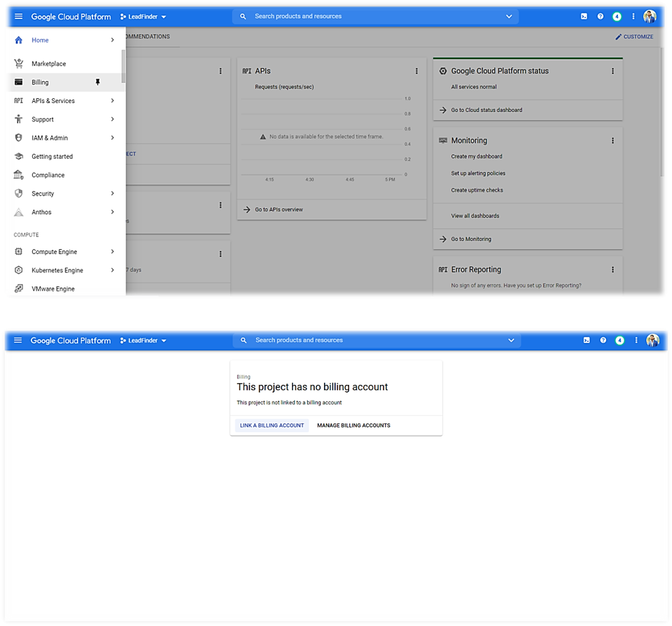Expand the Security submenu chevron
This screenshot has height=626, width=672.
pos(113,194)
